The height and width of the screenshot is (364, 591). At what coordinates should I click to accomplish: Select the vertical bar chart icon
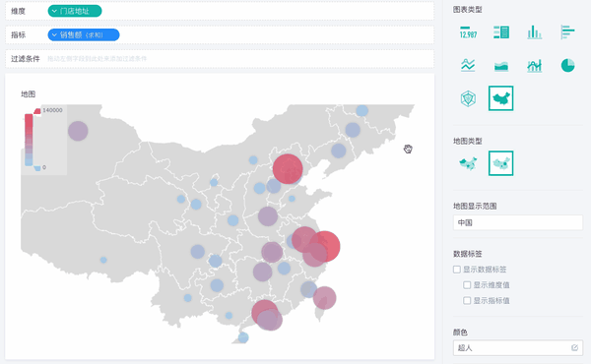tap(534, 32)
